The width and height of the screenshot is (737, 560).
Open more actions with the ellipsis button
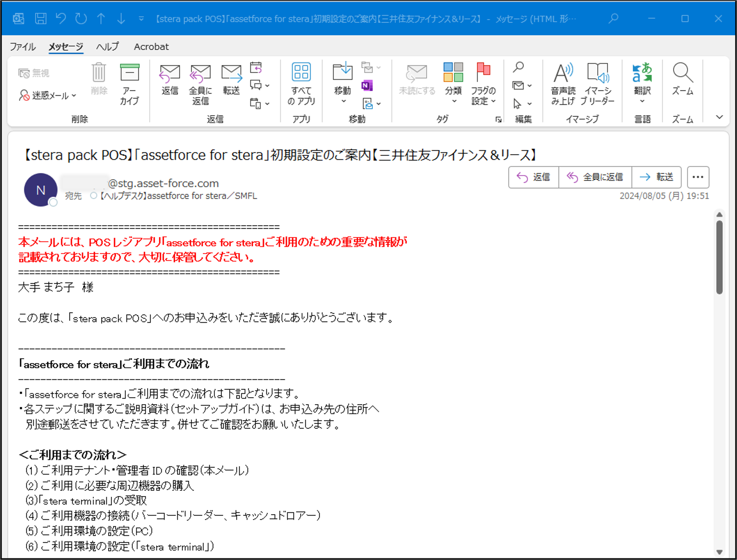(698, 177)
